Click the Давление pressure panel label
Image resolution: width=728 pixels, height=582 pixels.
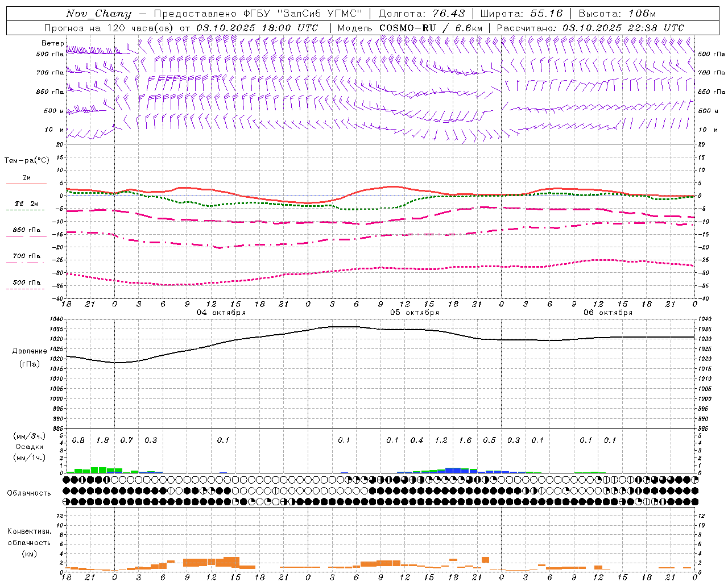(x=30, y=351)
